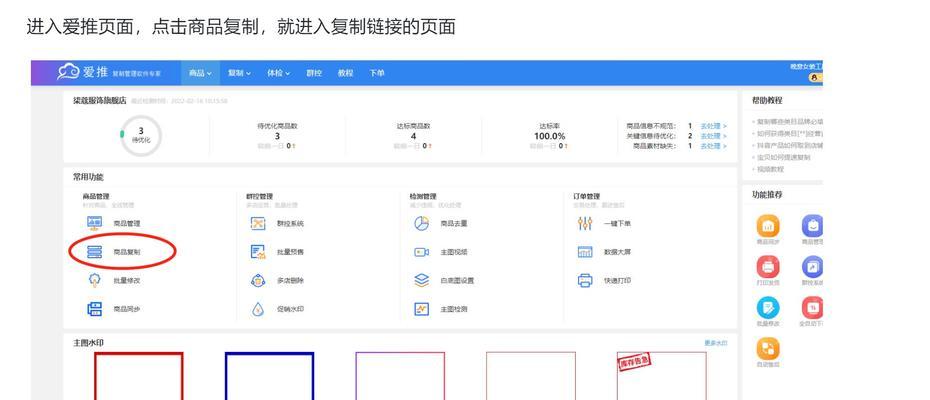The image size is (930, 400).
Task: Select the plain thin pink frame watermark
Action: (x=531, y=376)
